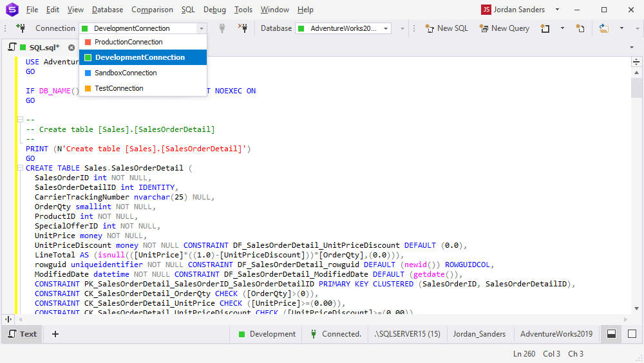The image size is (644, 363).
Task: Click the horizontal scrollbar left arrow
Action: click(20, 319)
